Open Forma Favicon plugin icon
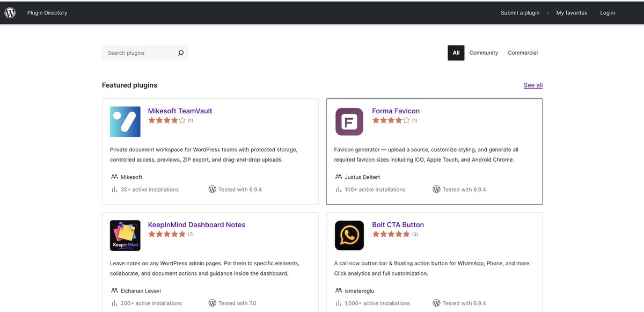The height and width of the screenshot is (312, 644). pyautogui.click(x=349, y=121)
